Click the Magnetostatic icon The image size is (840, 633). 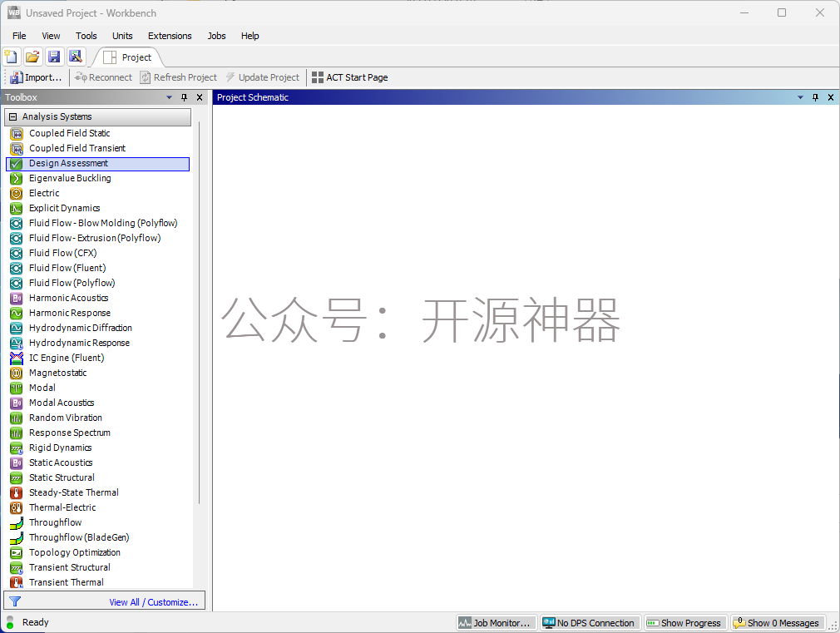[x=17, y=373]
